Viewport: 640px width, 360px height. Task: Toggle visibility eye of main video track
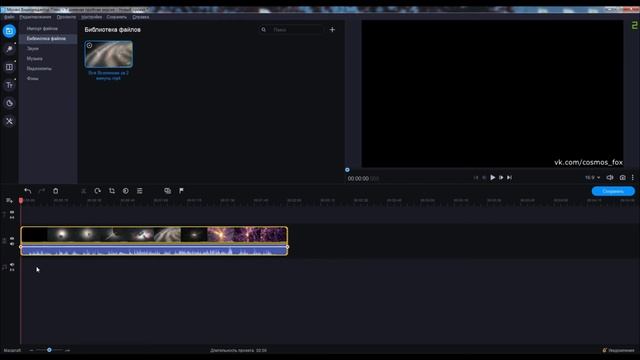pyautogui.click(x=12, y=238)
